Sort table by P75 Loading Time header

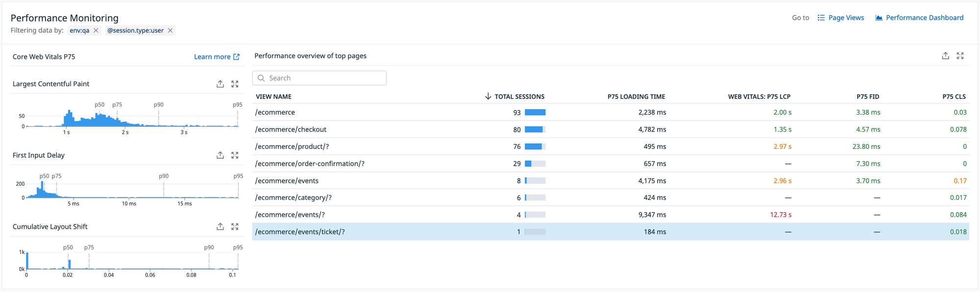coord(636,97)
